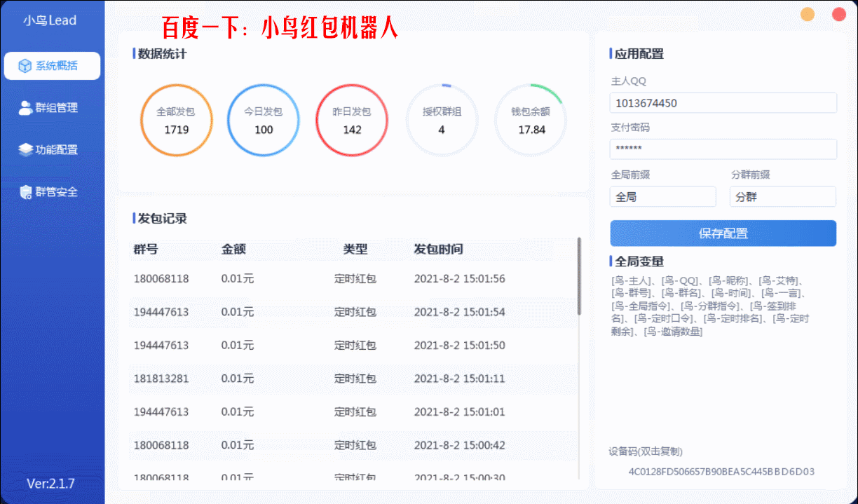
Task: Click the orange minimize circle button
Action: click(x=808, y=14)
